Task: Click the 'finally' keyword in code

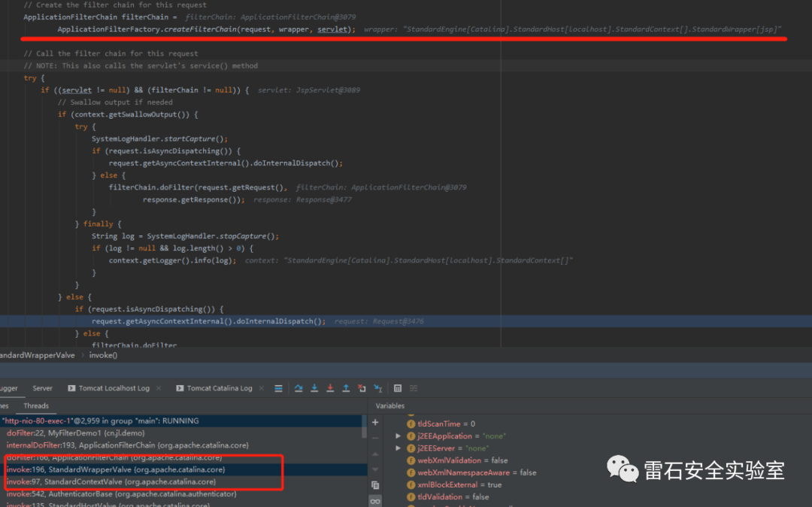Action: click(98, 223)
